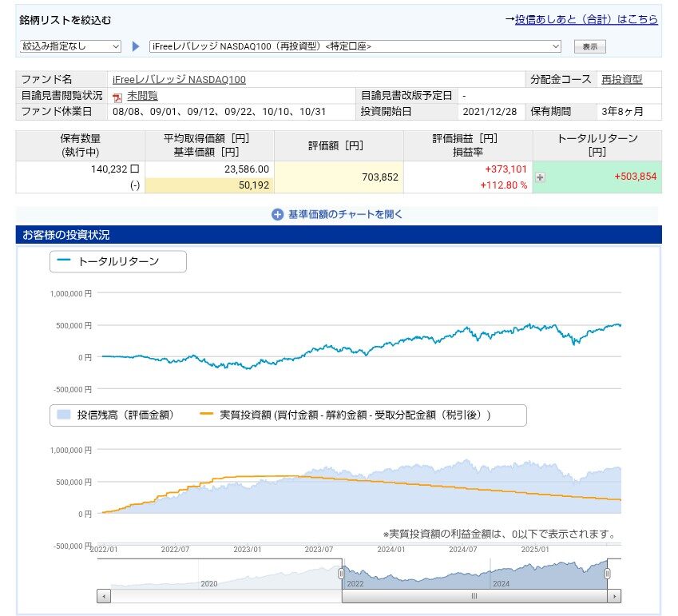Click the 目論見書改版予定日 label
The height and width of the screenshot is (616, 678).
406,96
